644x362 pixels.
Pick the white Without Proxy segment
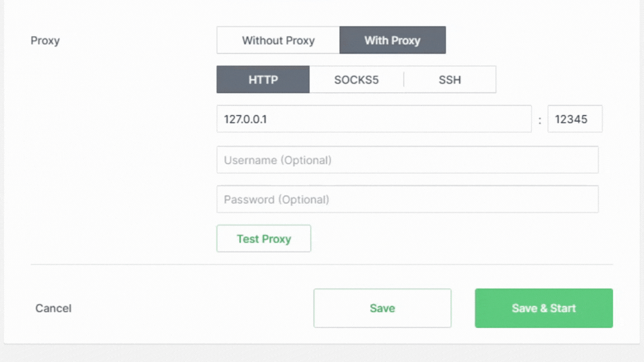(278, 40)
